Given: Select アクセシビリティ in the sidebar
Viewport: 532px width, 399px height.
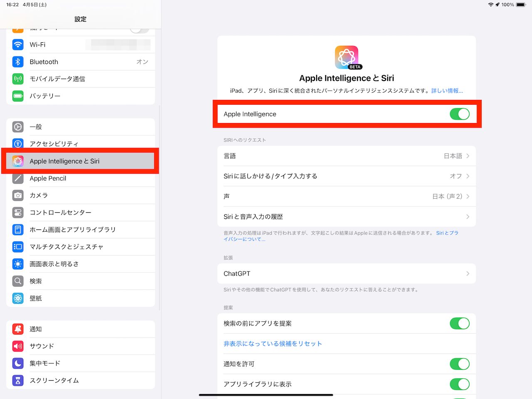Looking at the screenshot, I should tap(81, 144).
